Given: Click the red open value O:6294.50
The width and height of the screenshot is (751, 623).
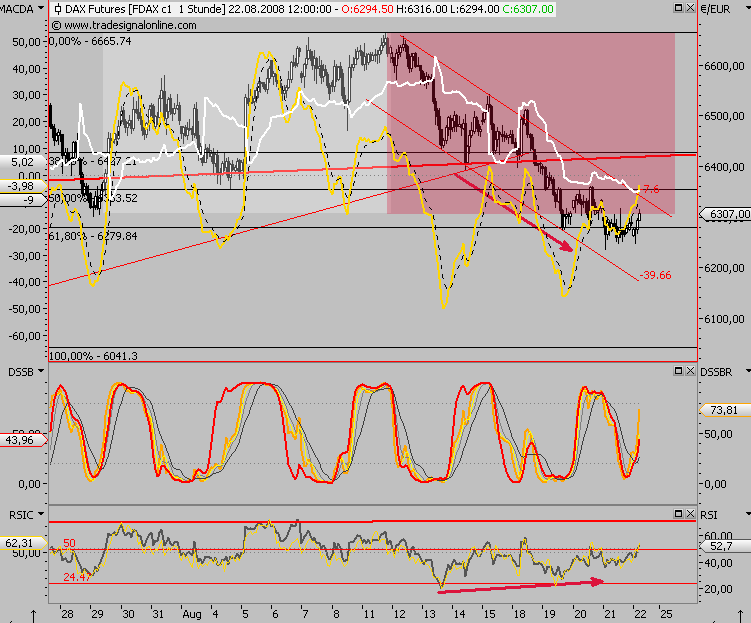Looking at the screenshot, I should (367, 9).
